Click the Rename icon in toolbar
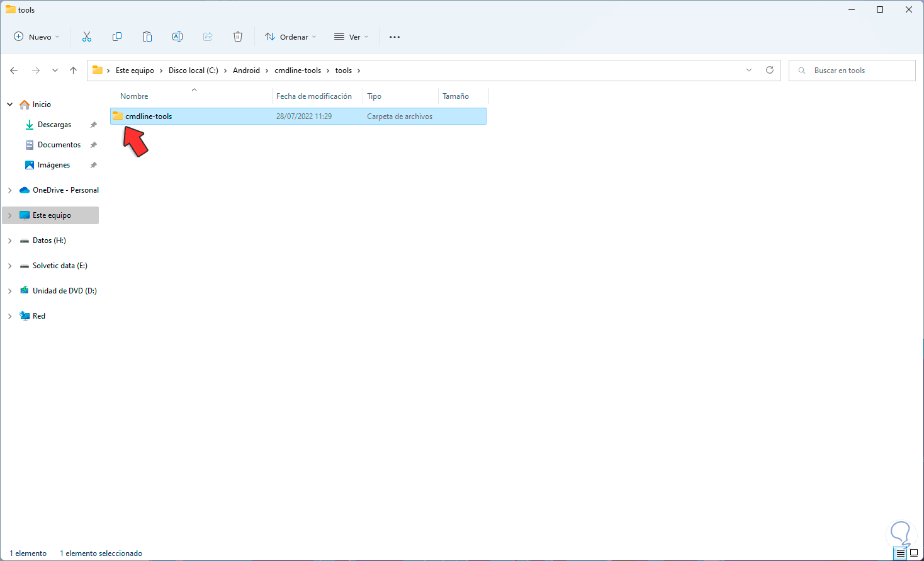924x561 pixels. coord(177,37)
